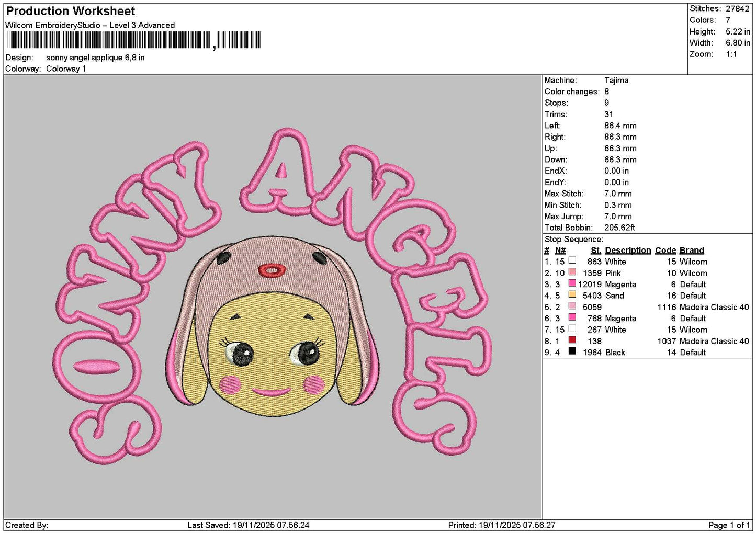
Task: Select the Zoom value 1:1
Action: click(x=731, y=54)
